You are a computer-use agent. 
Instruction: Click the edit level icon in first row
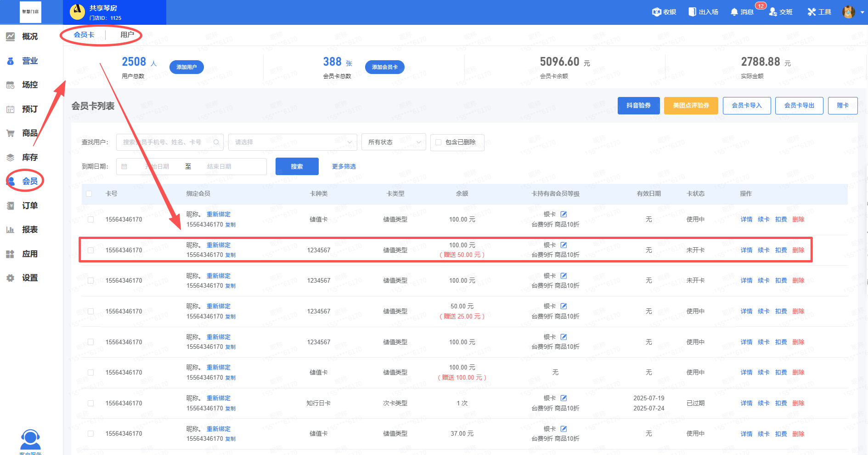point(564,214)
